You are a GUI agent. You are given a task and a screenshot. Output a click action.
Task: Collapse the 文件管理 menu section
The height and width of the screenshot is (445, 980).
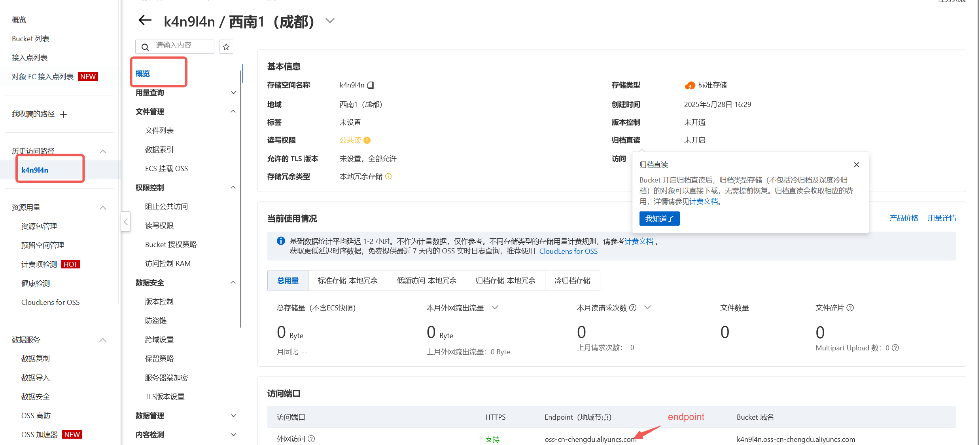(x=233, y=112)
